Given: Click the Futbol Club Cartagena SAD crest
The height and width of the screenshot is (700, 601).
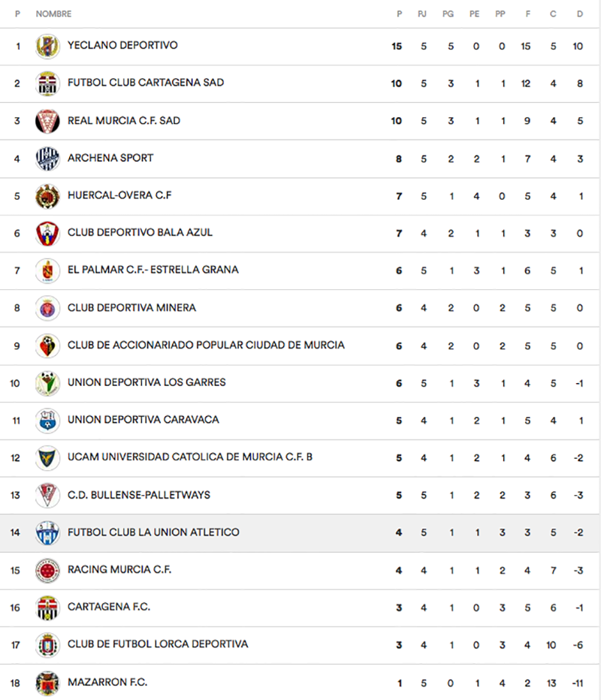Looking at the screenshot, I should pyautogui.click(x=47, y=83).
